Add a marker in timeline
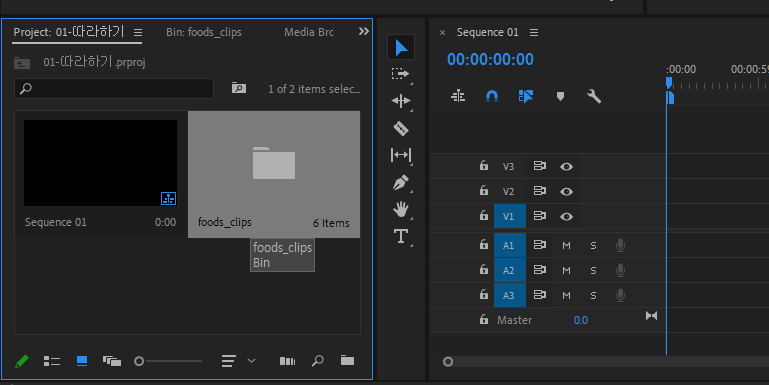Image resolution: width=769 pixels, height=385 pixels. pyautogui.click(x=560, y=96)
